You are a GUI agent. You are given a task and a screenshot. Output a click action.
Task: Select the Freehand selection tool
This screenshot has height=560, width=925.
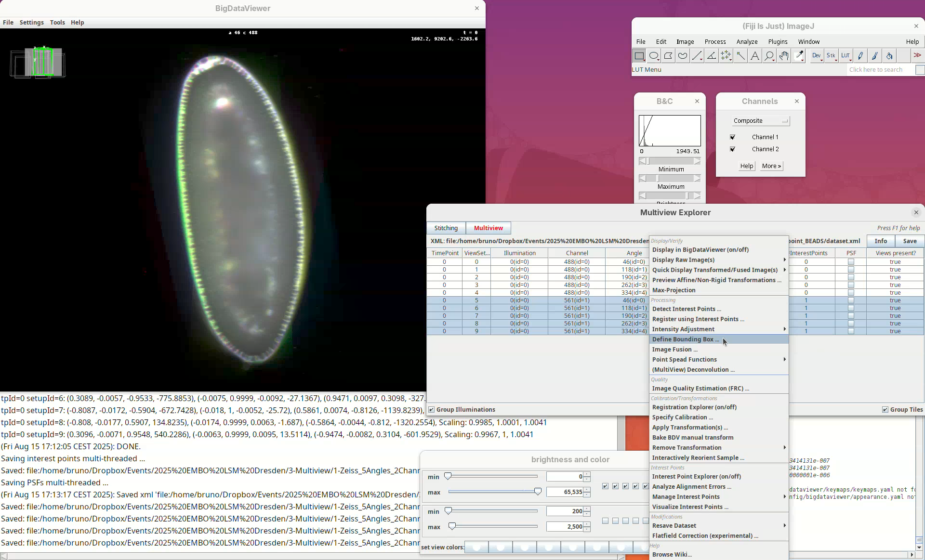683,56
